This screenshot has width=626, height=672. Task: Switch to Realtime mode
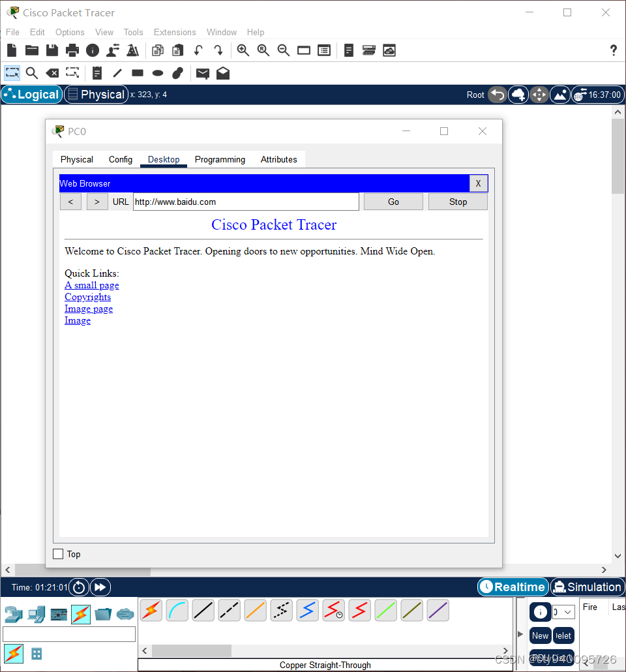click(x=513, y=587)
